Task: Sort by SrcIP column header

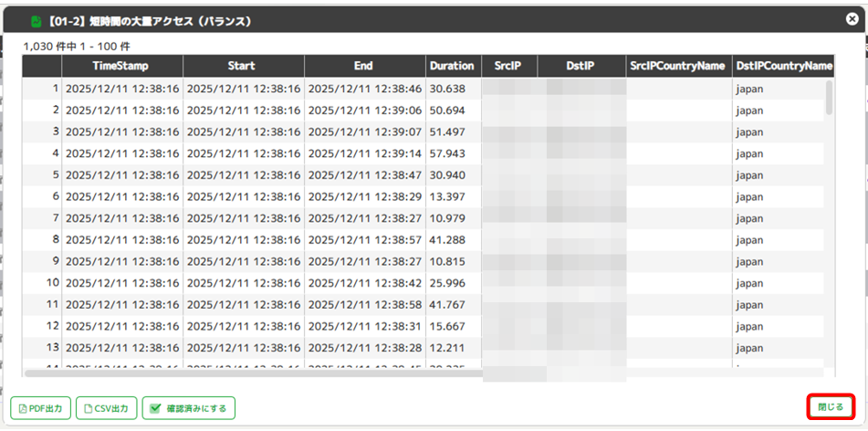Action: [509, 66]
